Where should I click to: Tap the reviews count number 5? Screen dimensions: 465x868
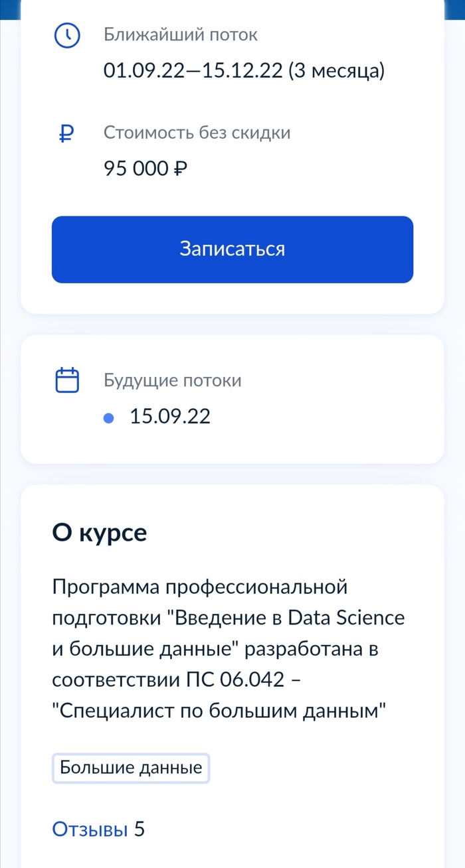(x=139, y=829)
